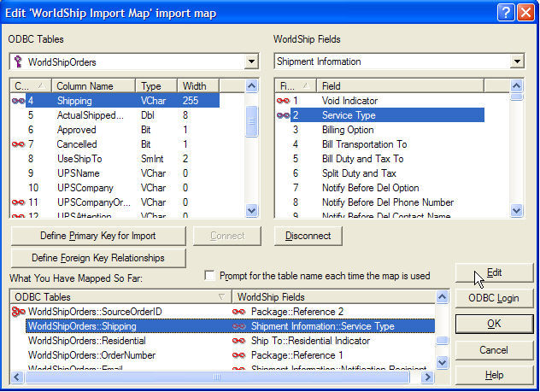Select the Notify Before Del Phone Number field
Screen dimensions: 540x392
pyautogui.click(x=380, y=202)
